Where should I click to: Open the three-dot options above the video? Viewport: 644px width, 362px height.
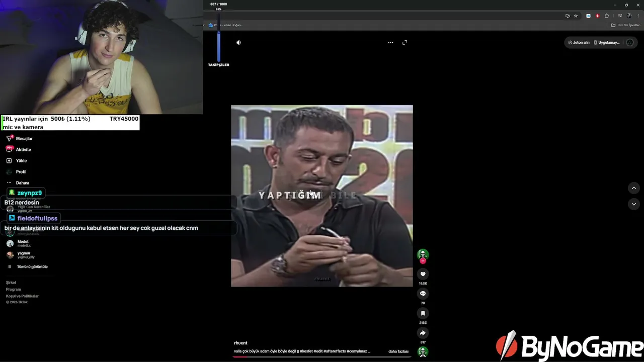coord(390,43)
